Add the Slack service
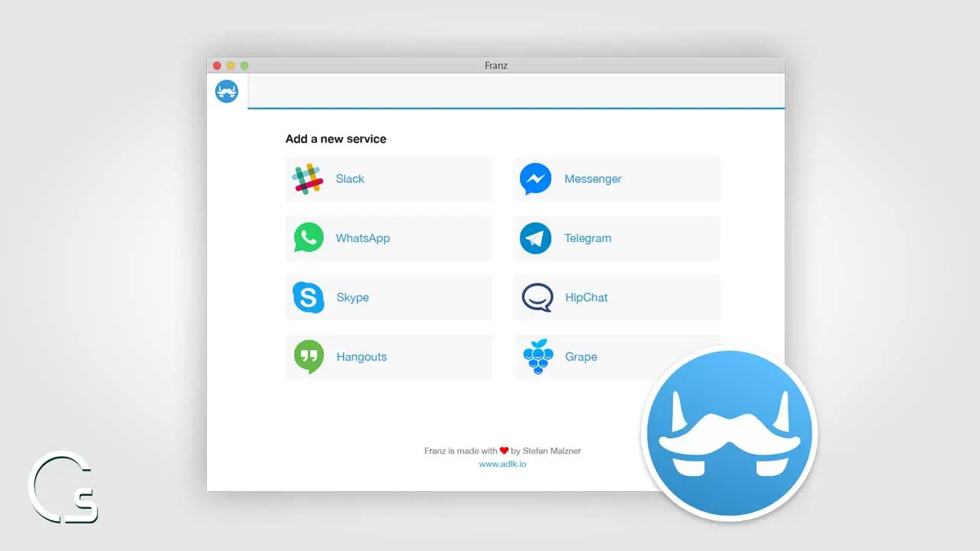Image resolution: width=980 pixels, height=551 pixels. pos(389,179)
